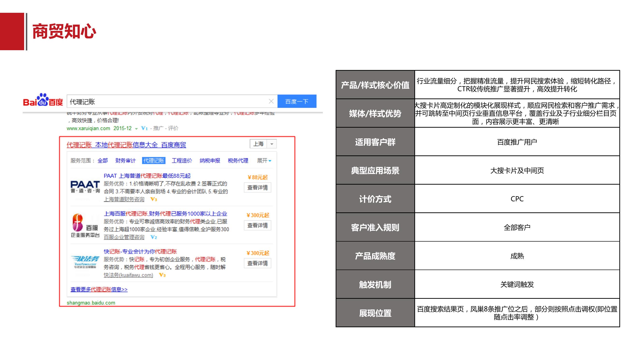Click the CPC table cell
644x362 pixels.
click(x=517, y=199)
